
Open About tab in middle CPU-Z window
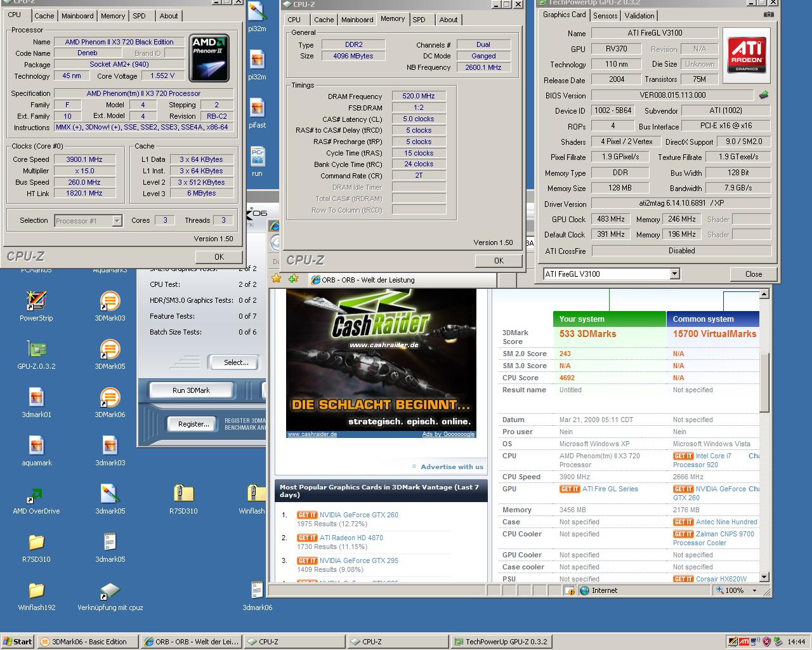tap(449, 20)
